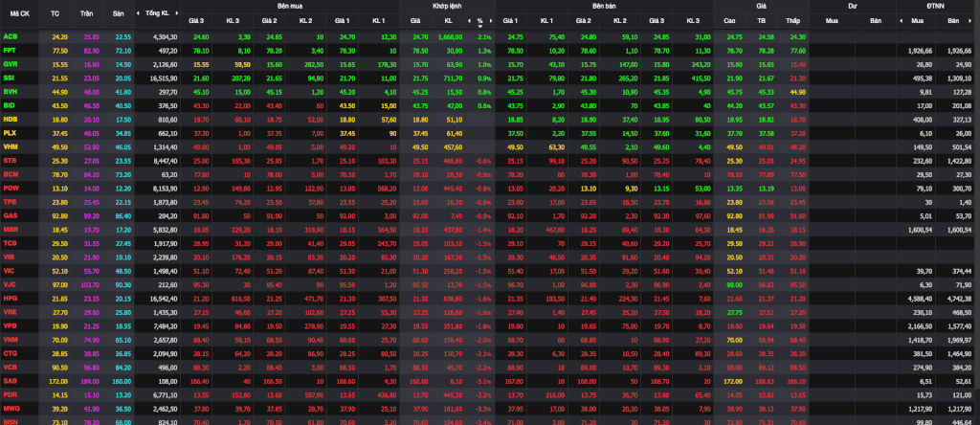The width and height of the screenshot is (980, 425).
Task: Open the ACB ticker symbol
Action: [x=10, y=37]
